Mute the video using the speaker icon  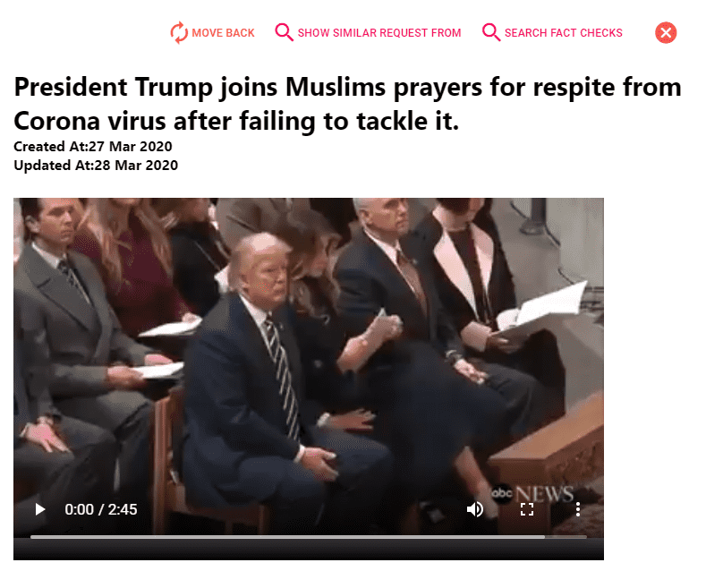[474, 509]
